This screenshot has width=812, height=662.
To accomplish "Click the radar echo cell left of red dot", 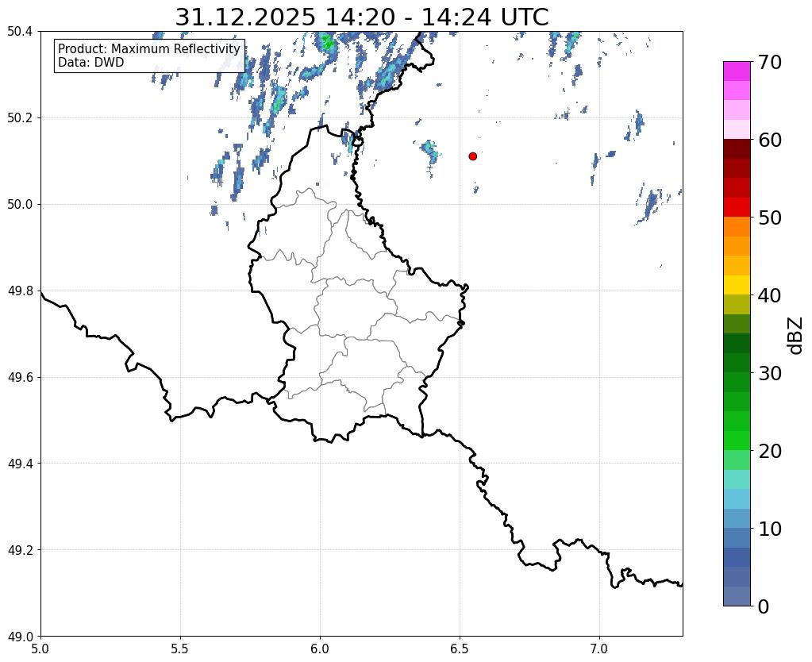I will (430, 152).
